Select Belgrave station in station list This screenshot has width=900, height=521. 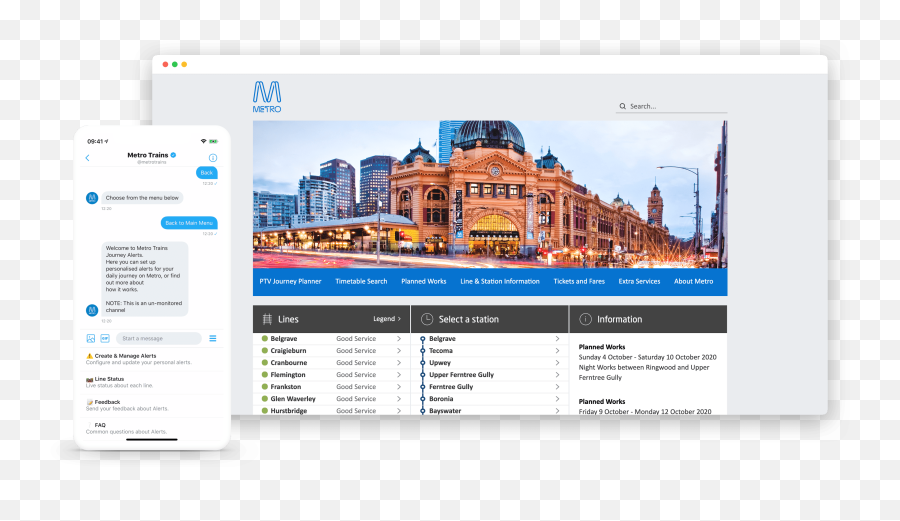[x=442, y=339]
